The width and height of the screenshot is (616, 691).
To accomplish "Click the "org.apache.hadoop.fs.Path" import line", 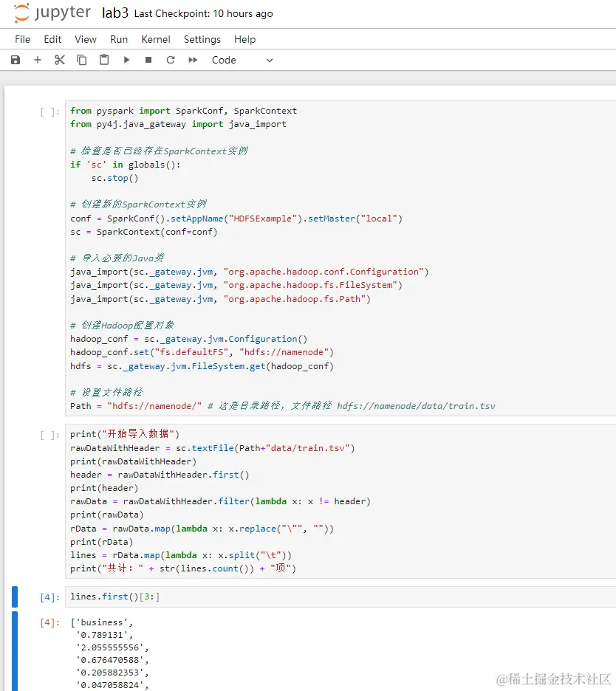I will click(x=220, y=299).
